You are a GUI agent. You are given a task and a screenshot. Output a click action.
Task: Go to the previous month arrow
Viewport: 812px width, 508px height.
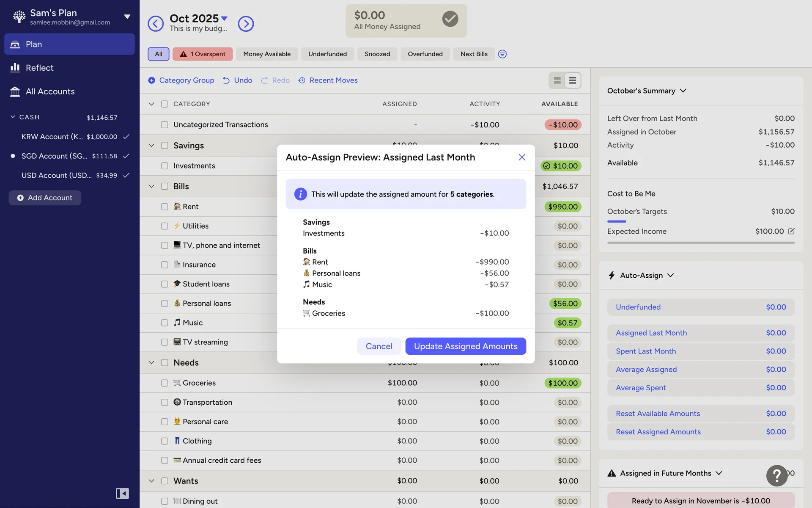156,24
